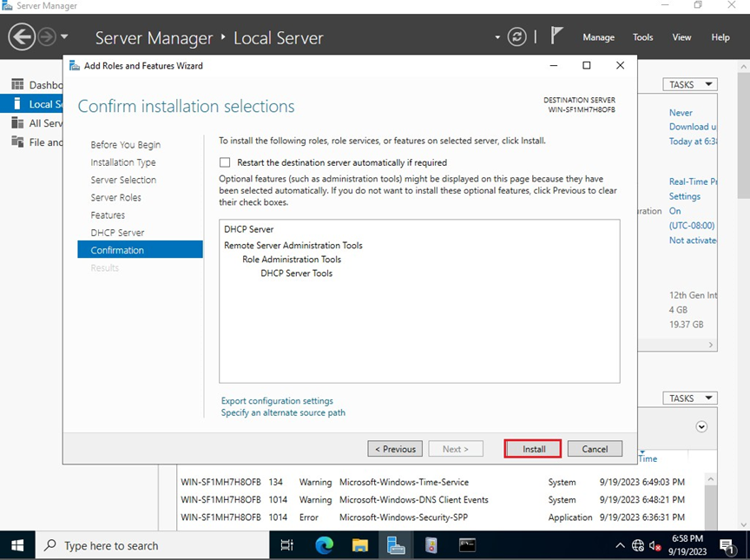Go to Installation Type wizard step
This screenshot has height=560, width=750.
click(123, 162)
